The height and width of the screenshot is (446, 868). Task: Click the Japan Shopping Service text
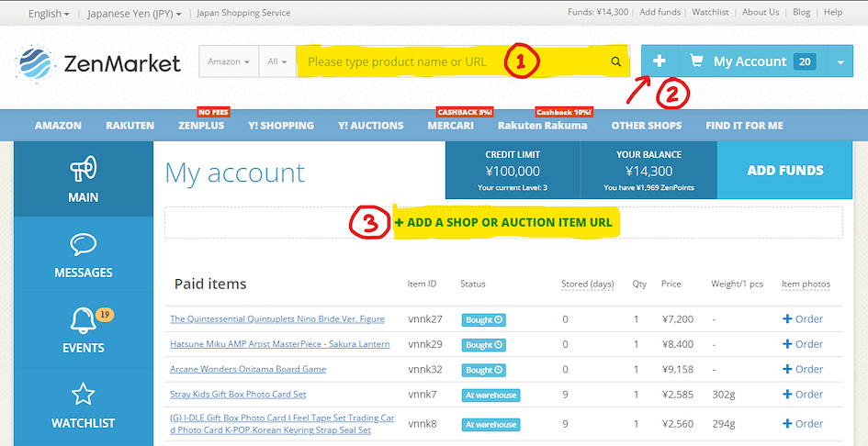[243, 13]
